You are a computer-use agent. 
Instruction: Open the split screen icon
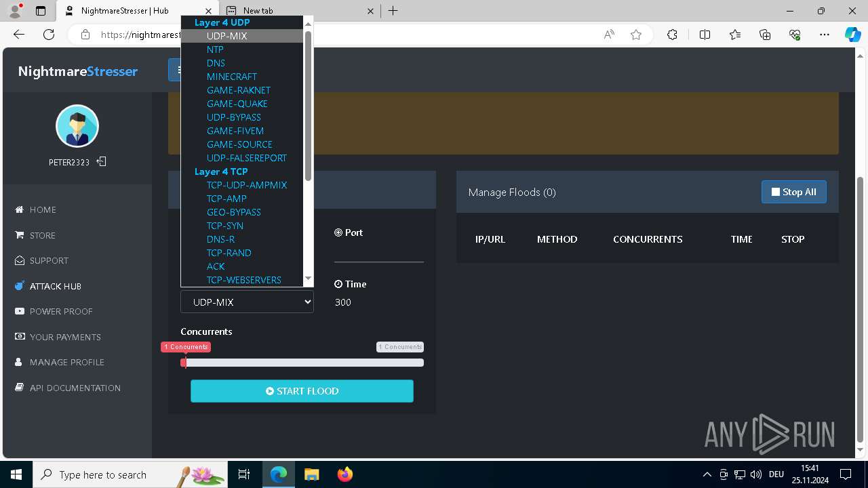[705, 35]
